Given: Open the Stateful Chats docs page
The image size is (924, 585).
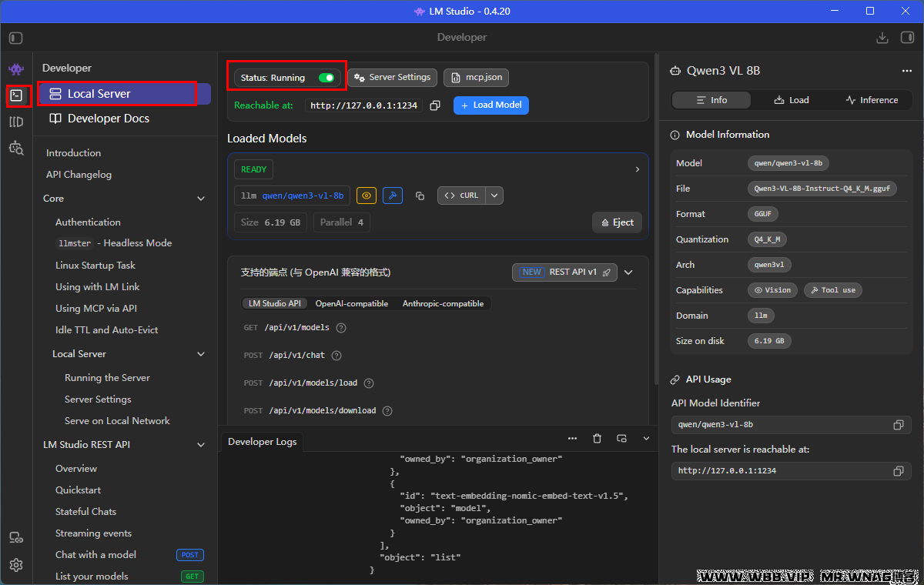Looking at the screenshot, I should (x=85, y=512).
